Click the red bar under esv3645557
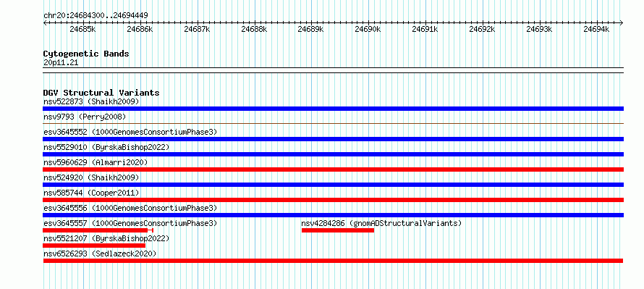Viewport: 644px width, 289px height. (98, 230)
